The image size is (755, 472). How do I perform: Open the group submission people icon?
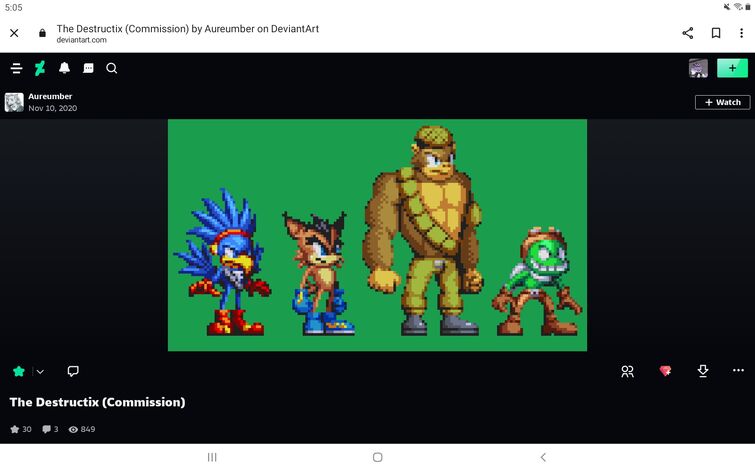click(627, 371)
